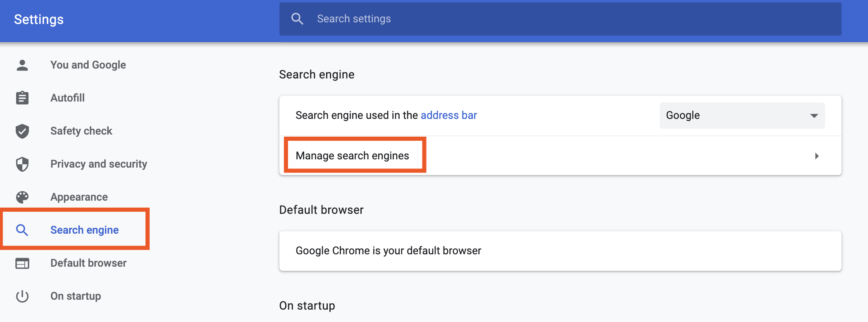Expand Manage search engines with the arrow
This screenshot has width=868, height=322.
[817, 156]
